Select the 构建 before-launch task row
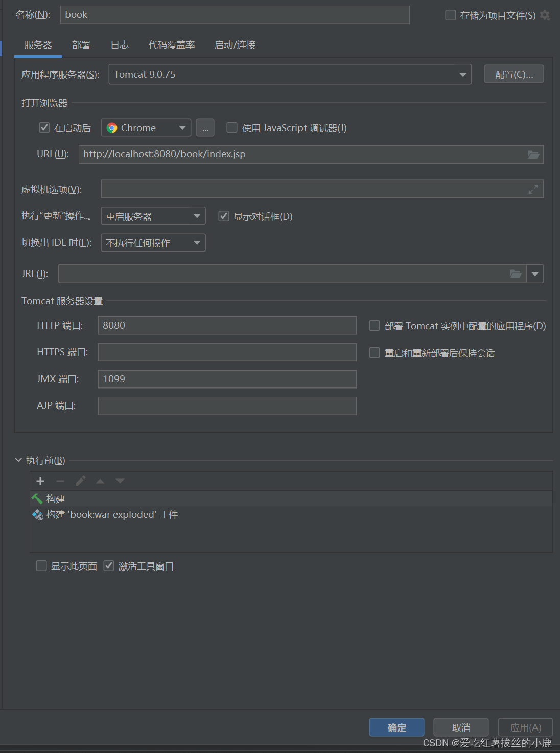 [291, 498]
